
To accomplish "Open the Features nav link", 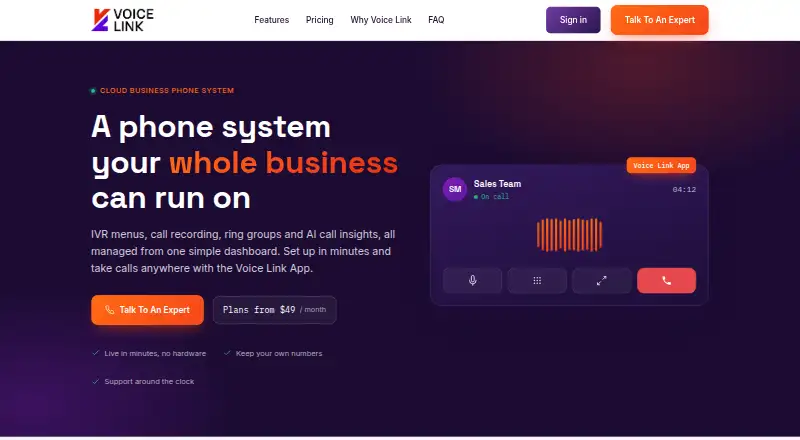I will (271, 20).
